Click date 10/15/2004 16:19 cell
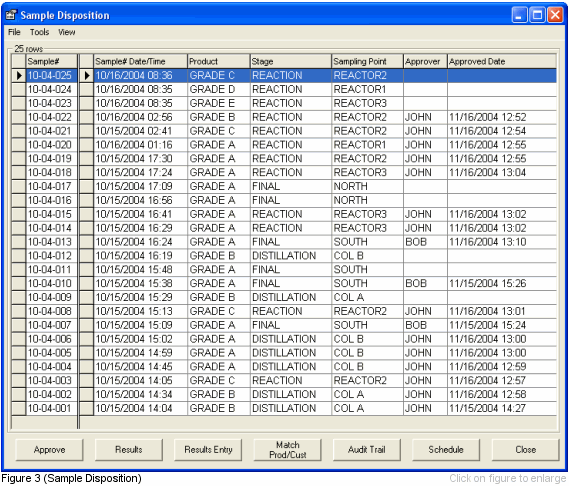 [140, 256]
